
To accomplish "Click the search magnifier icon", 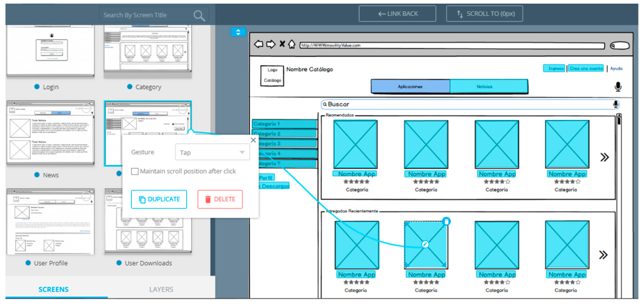I will coord(199,16).
